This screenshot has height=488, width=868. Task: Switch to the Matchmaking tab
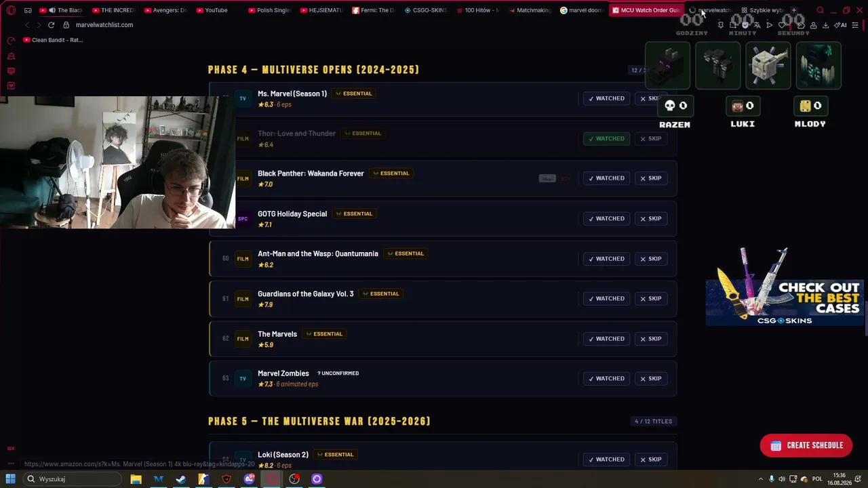pos(530,10)
